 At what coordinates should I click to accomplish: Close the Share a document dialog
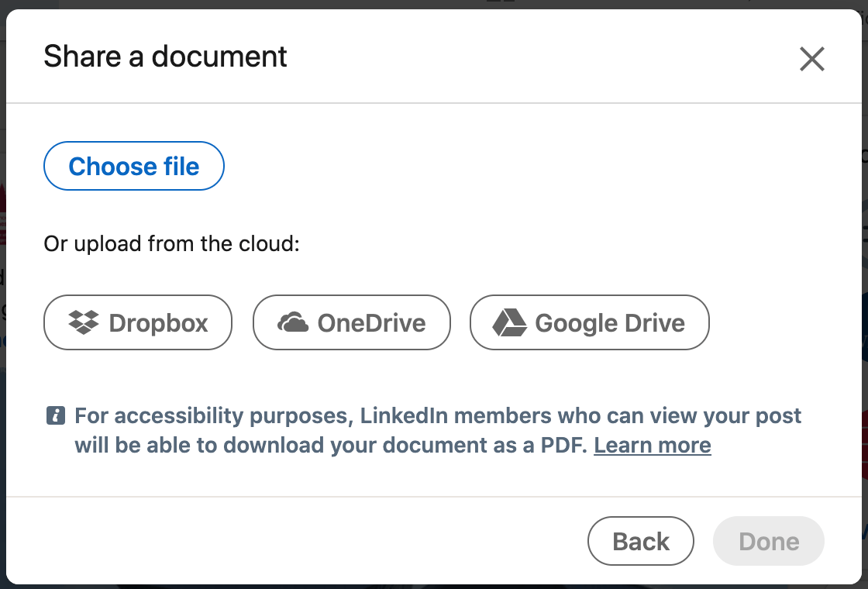click(812, 59)
